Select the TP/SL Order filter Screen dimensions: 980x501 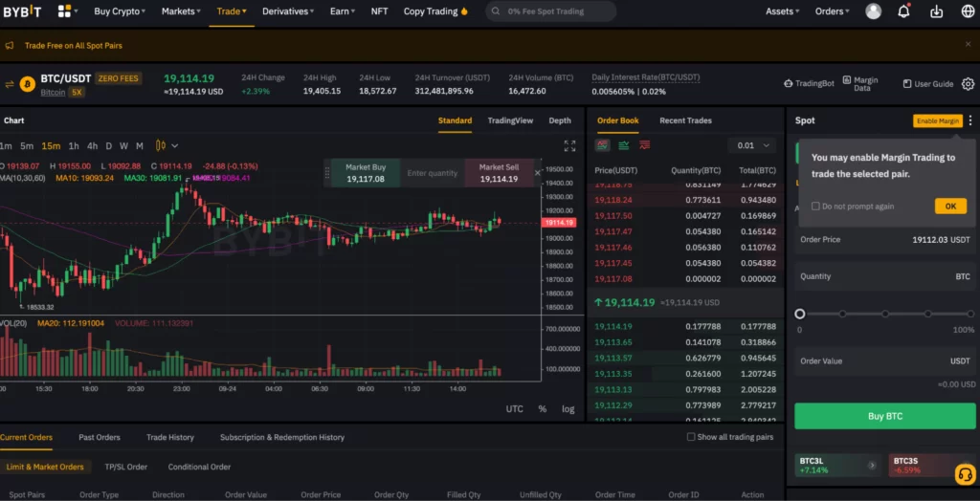[126, 467]
